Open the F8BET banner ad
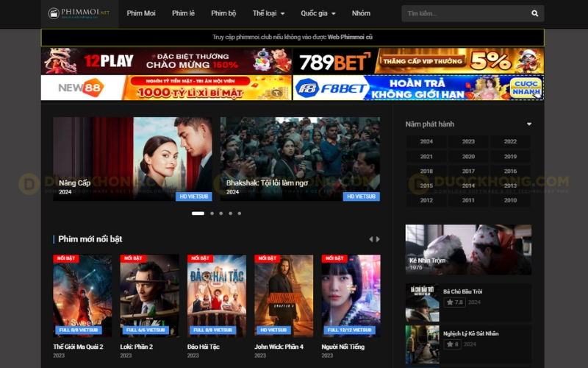Screen dimensions: 588x368 tap(418, 88)
